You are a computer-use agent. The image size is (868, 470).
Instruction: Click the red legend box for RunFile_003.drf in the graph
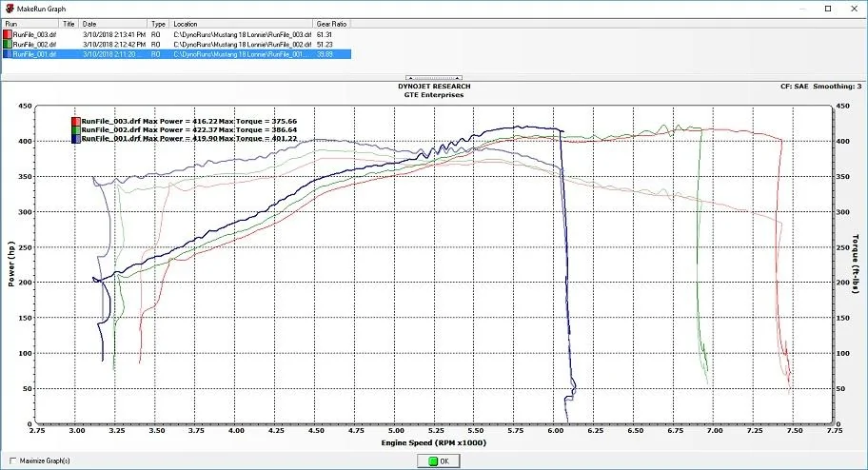76,121
